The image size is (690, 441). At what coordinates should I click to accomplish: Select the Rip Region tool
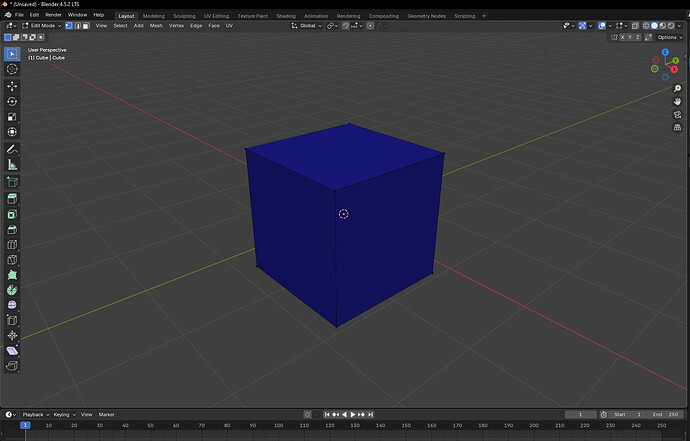[x=12, y=366]
